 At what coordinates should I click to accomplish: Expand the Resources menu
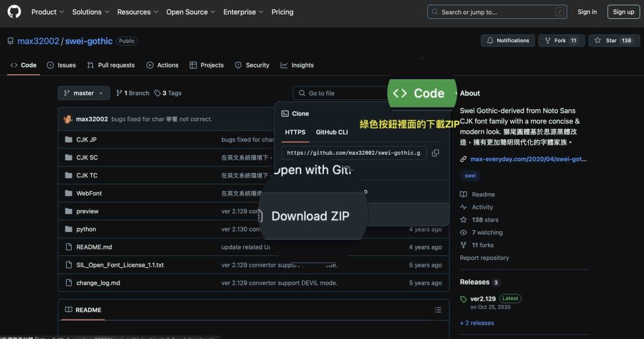[x=138, y=12]
